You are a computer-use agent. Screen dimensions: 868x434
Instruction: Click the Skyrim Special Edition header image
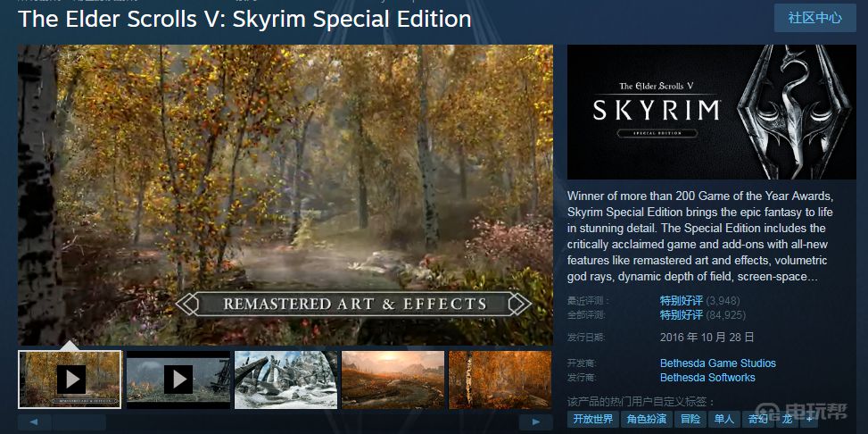click(x=711, y=112)
